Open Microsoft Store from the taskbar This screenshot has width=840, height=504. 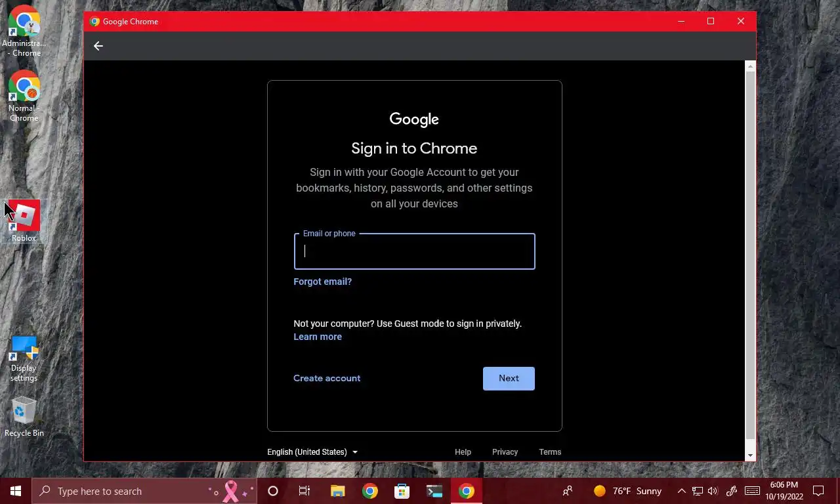click(x=402, y=491)
